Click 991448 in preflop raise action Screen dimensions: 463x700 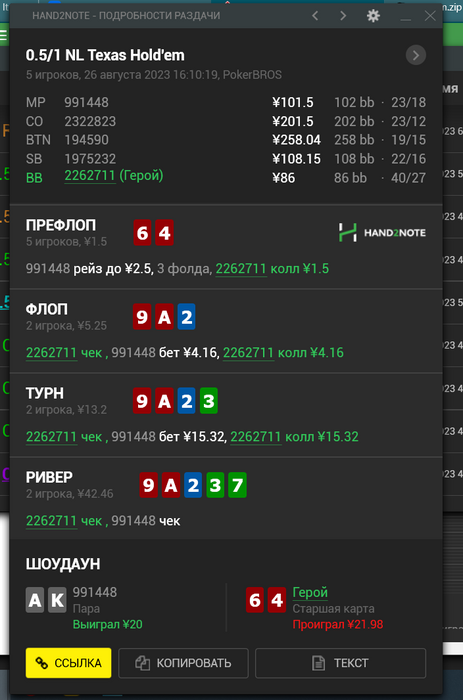click(x=48, y=269)
